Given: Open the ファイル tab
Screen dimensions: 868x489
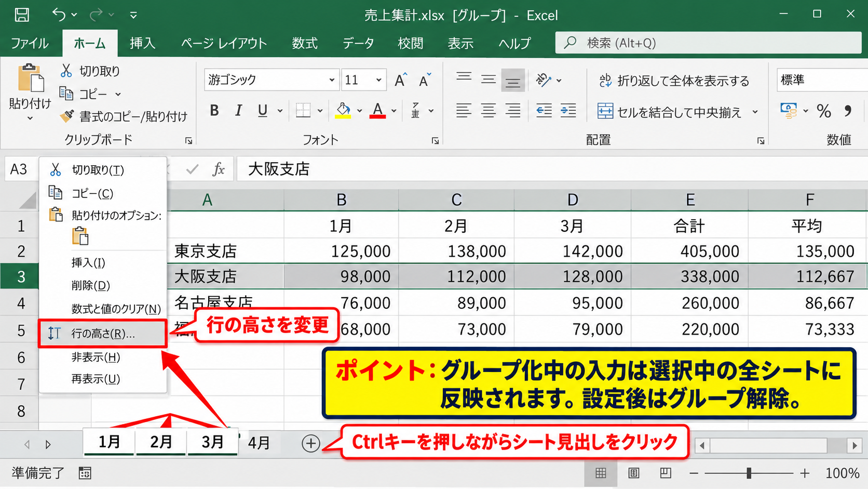Looking at the screenshot, I should (30, 43).
